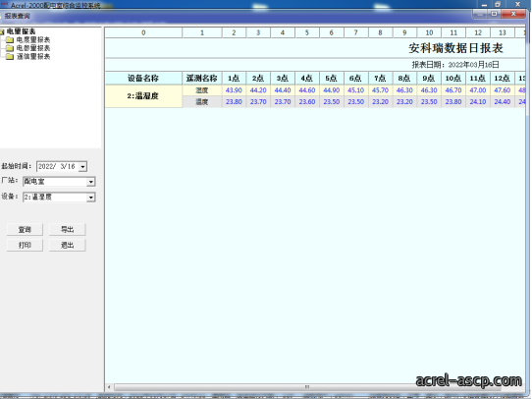
Task: Click the left arrow of the horizontal scrollbar
Action: click(109, 387)
